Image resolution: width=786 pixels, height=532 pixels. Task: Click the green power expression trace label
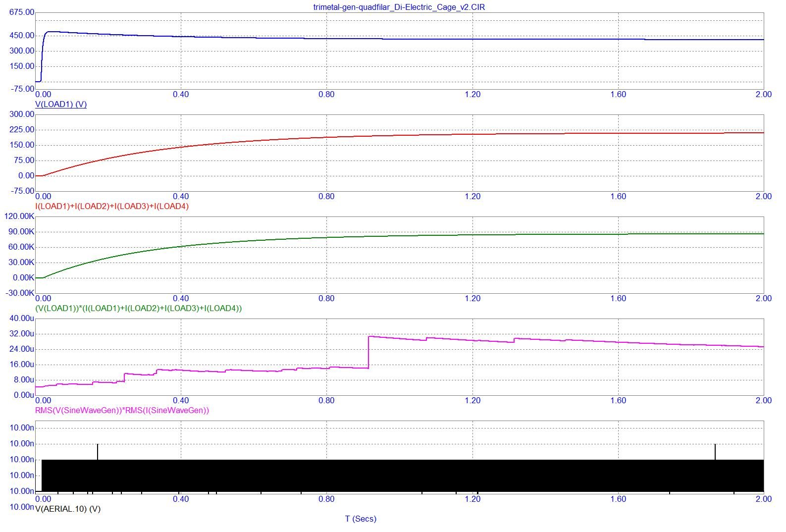click(139, 309)
